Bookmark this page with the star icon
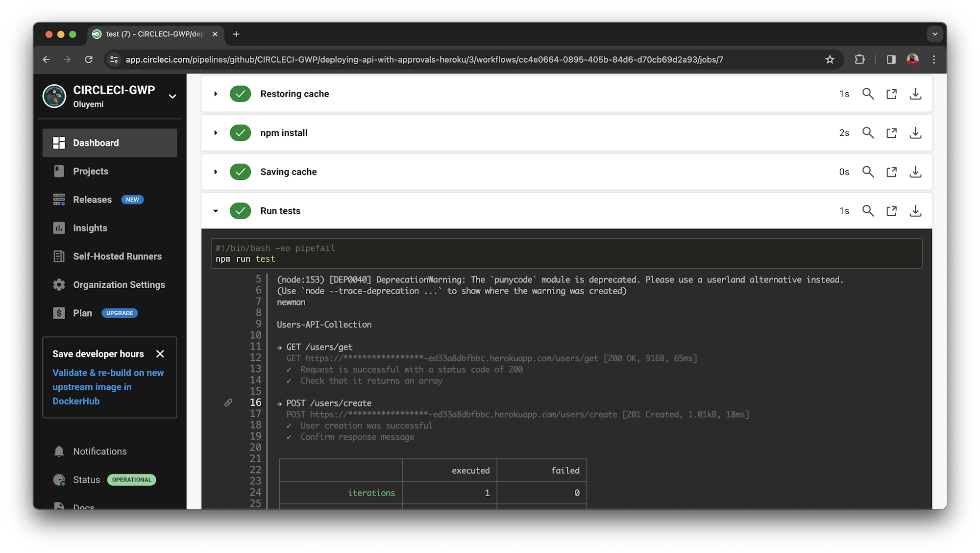This screenshot has height=553, width=980. click(x=830, y=59)
